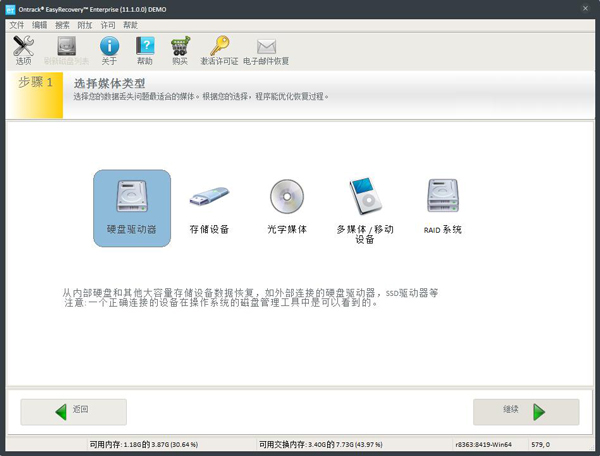This screenshot has width=600, height=456.
Task: Click the 步骤 1 step label
Action: coord(35,82)
